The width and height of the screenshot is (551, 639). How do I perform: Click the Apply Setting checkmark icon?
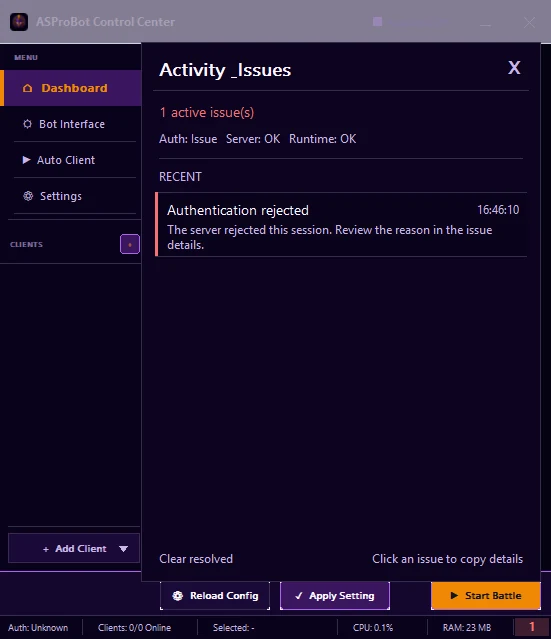[x=299, y=596]
